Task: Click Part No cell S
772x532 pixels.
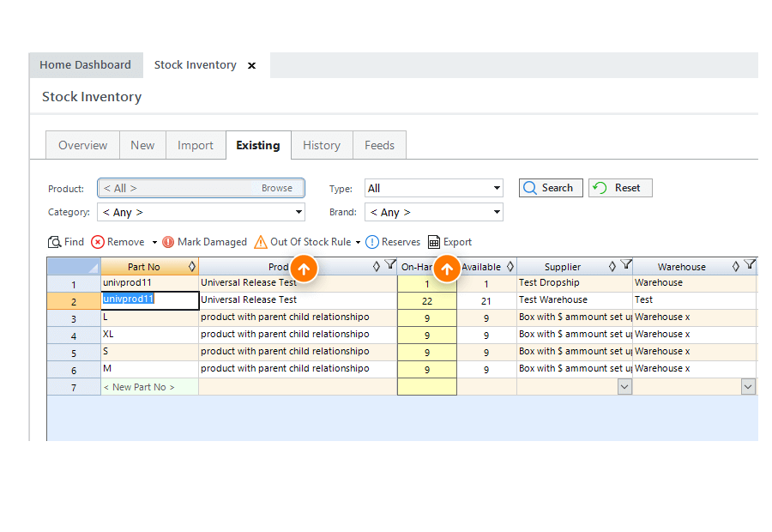Action: pos(149,352)
